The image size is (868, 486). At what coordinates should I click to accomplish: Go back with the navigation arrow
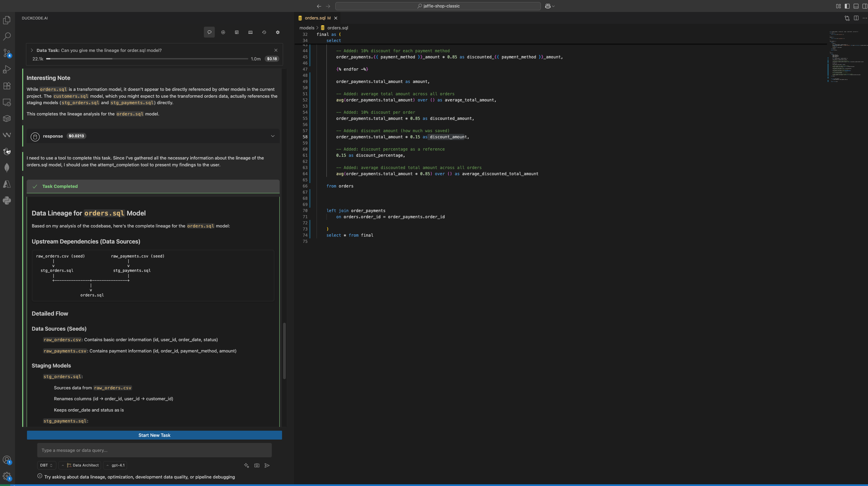click(319, 6)
